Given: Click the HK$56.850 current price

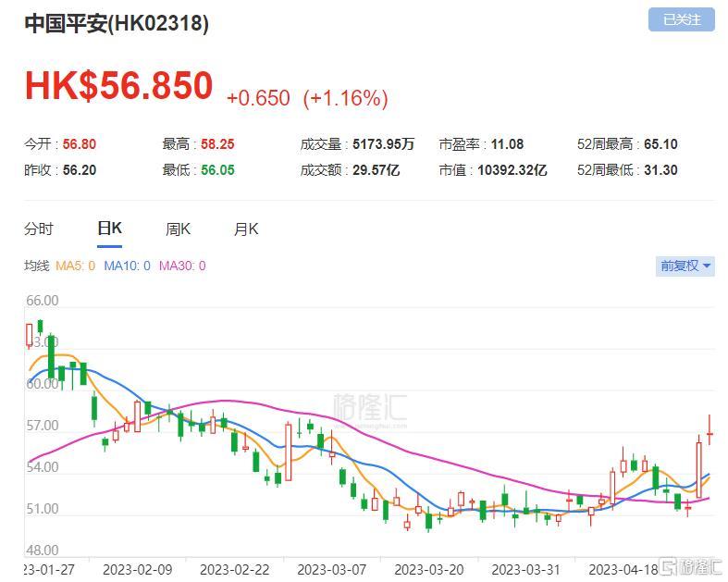Looking at the screenshot, I should pyautogui.click(x=118, y=85).
